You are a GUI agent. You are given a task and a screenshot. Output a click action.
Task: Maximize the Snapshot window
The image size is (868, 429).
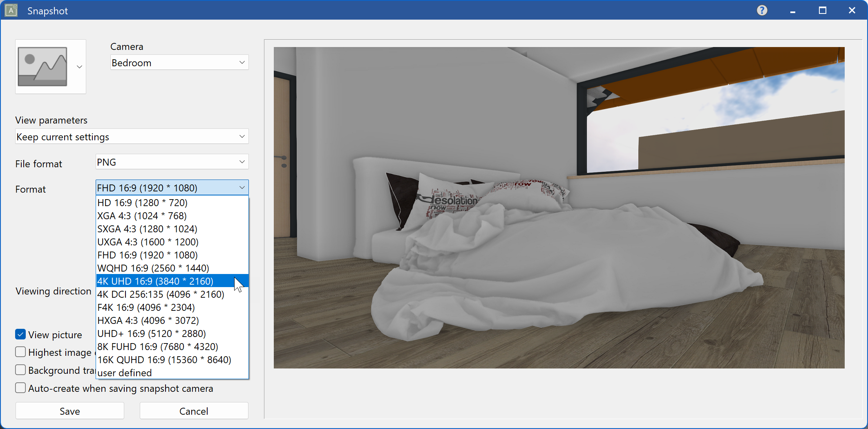point(822,10)
